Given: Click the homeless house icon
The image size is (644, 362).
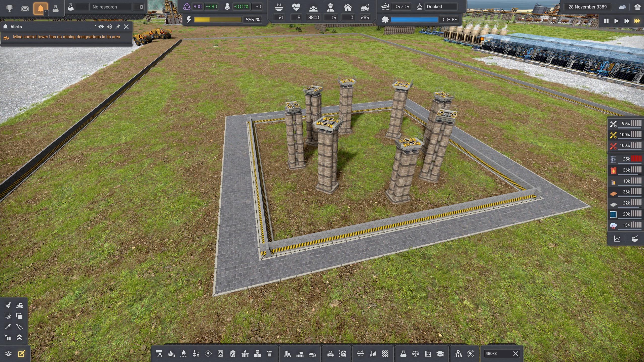Looking at the screenshot, I should click(x=348, y=8).
